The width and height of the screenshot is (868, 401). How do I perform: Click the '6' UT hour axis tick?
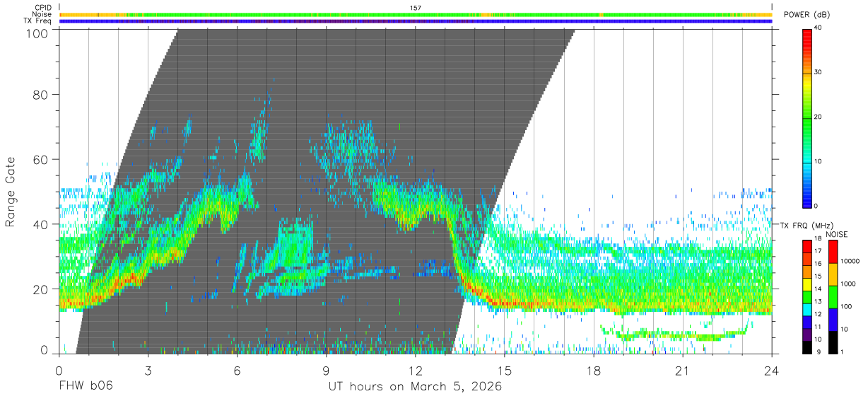[237, 371]
